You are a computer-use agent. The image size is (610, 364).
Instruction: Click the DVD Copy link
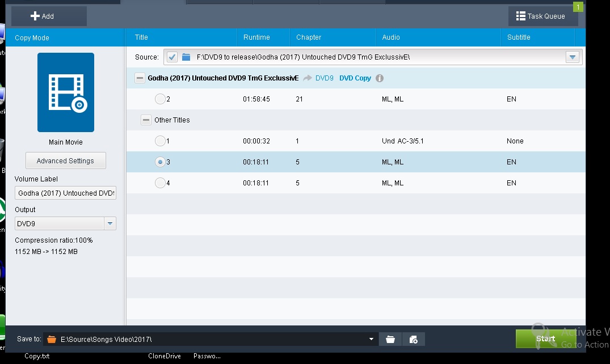(355, 78)
